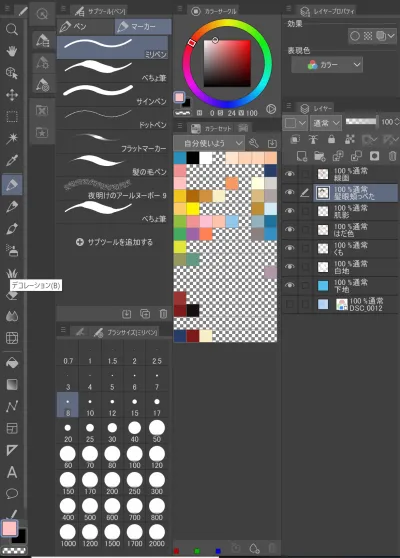The height and width of the screenshot is (558, 400).
Task: Select the gradient tool
Action: [x=12, y=385]
